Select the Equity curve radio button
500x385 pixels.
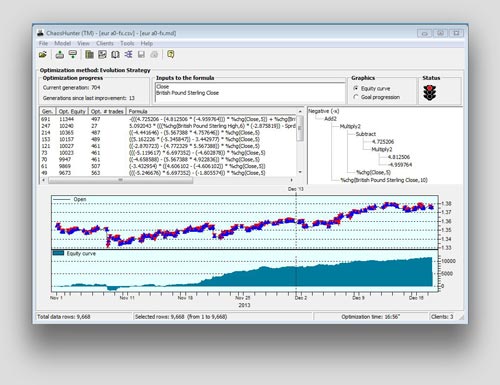pyautogui.click(x=356, y=88)
